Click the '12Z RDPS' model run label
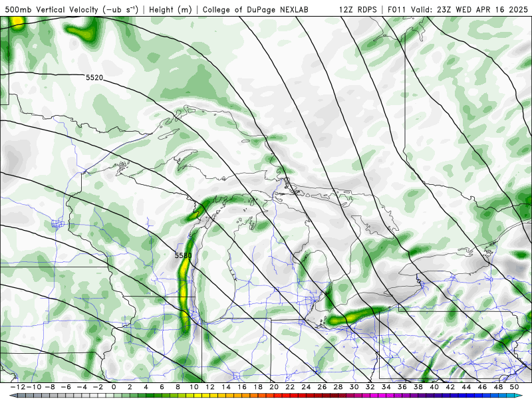 click(358, 10)
